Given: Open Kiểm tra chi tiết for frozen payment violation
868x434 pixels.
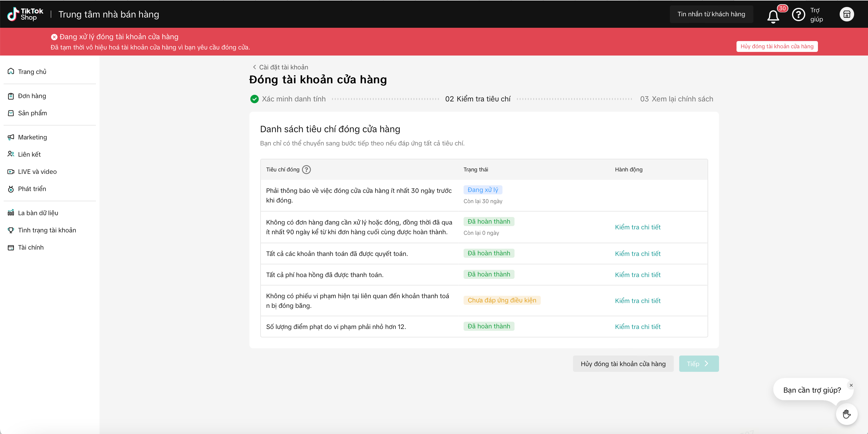Looking at the screenshot, I should (637, 301).
